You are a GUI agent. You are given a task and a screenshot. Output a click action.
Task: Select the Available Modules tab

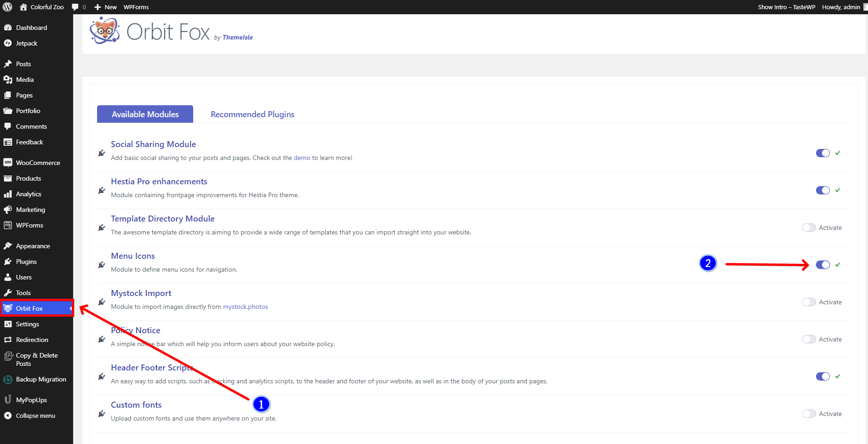145,114
